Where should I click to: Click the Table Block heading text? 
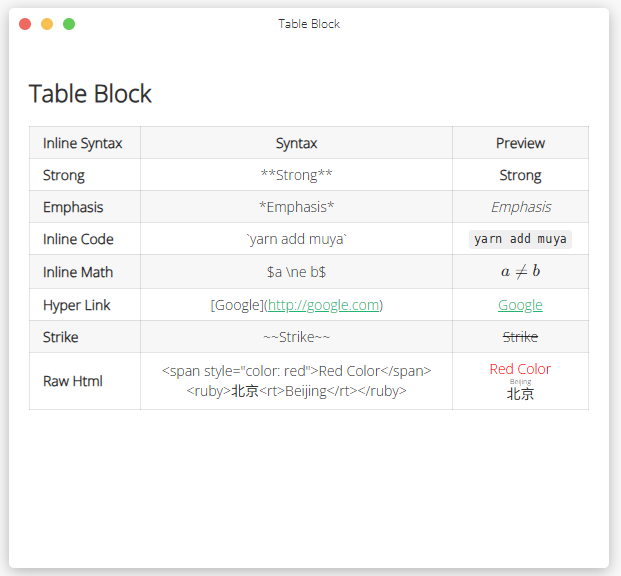pos(90,94)
